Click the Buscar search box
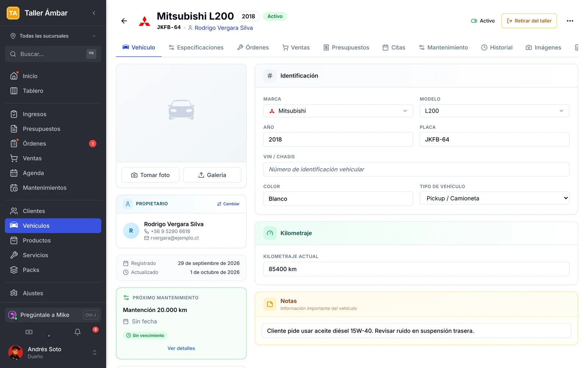Image resolution: width=588 pixels, height=368 pixels. pyautogui.click(x=53, y=54)
